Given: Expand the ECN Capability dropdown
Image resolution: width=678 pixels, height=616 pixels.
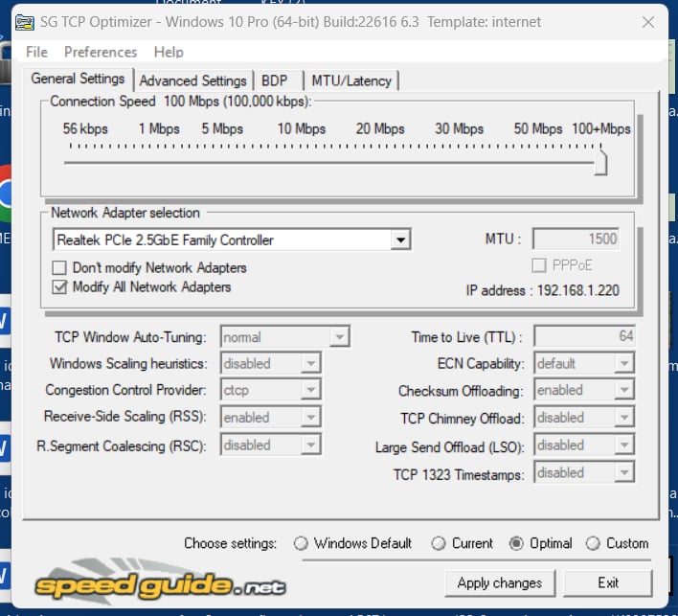Looking at the screenshot, I should 623,364.
